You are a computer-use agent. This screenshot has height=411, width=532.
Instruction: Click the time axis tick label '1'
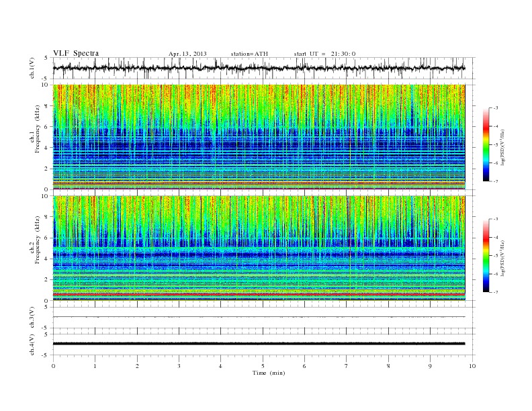(95, 366)
